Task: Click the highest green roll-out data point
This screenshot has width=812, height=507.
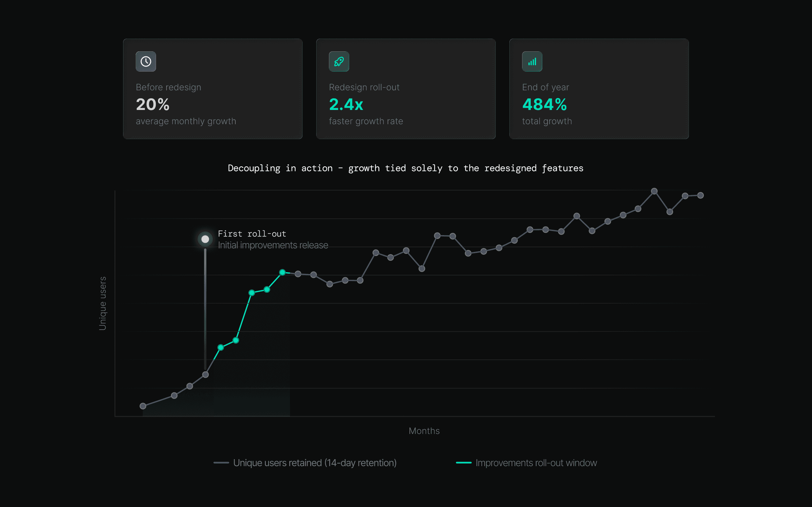Action: [283, 272]
